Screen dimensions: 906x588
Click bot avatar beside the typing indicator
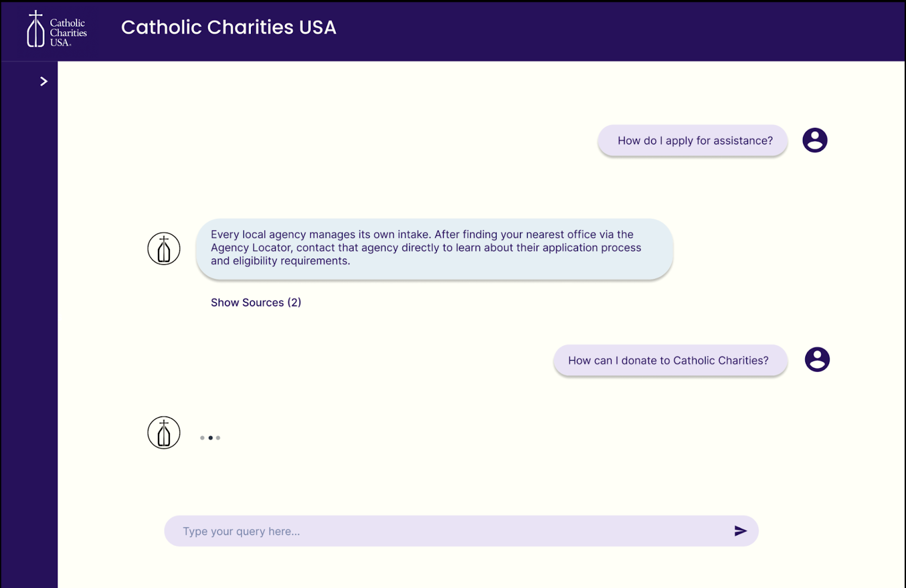coord(164,433)
